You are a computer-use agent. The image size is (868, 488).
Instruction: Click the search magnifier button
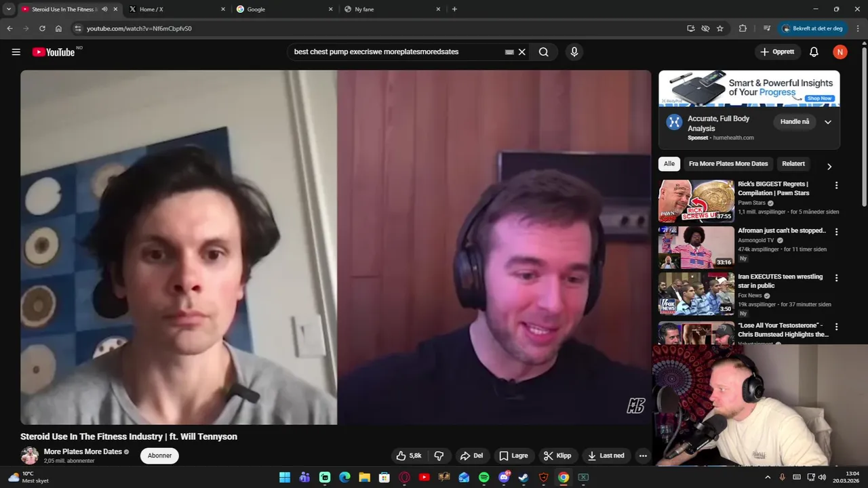pos(544,52)
